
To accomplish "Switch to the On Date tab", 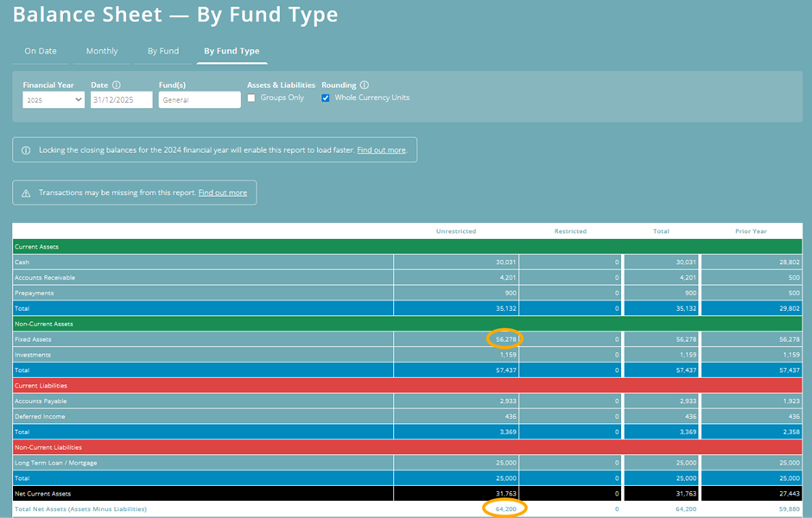I will (x=40, y=51).
